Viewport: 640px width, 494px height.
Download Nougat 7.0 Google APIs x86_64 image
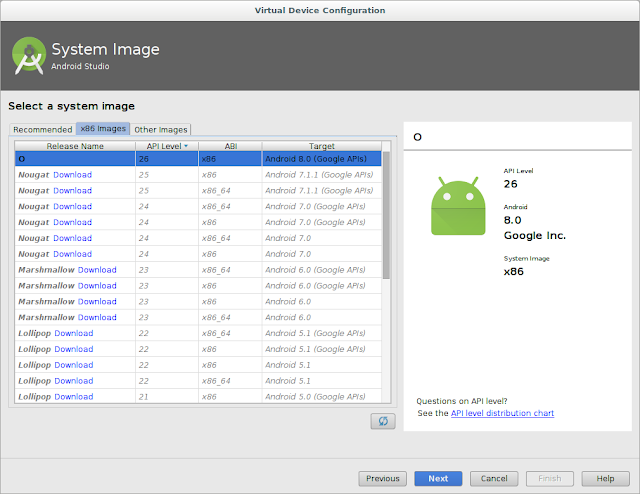coord(73,207)
